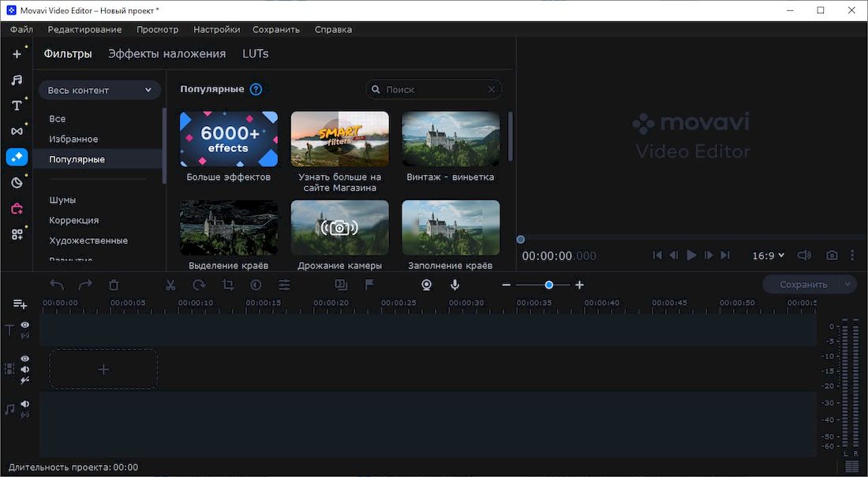Hide the title track with its eye toggle

(x=24, y=325)
